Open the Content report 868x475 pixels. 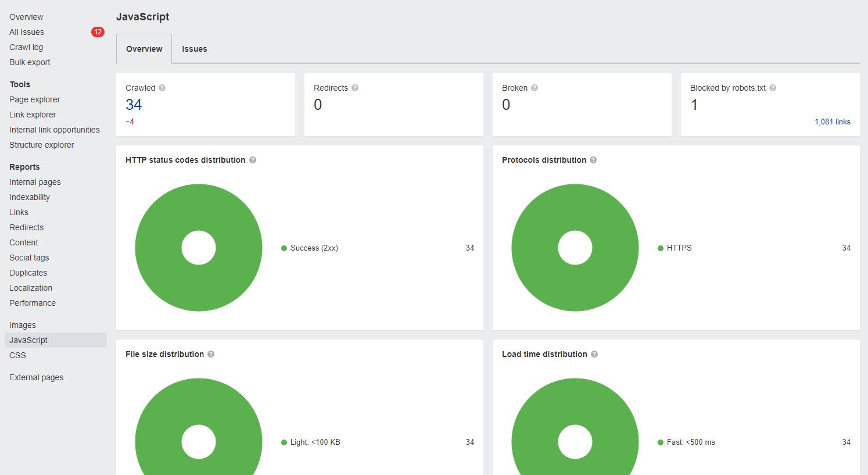pos(24,242)
